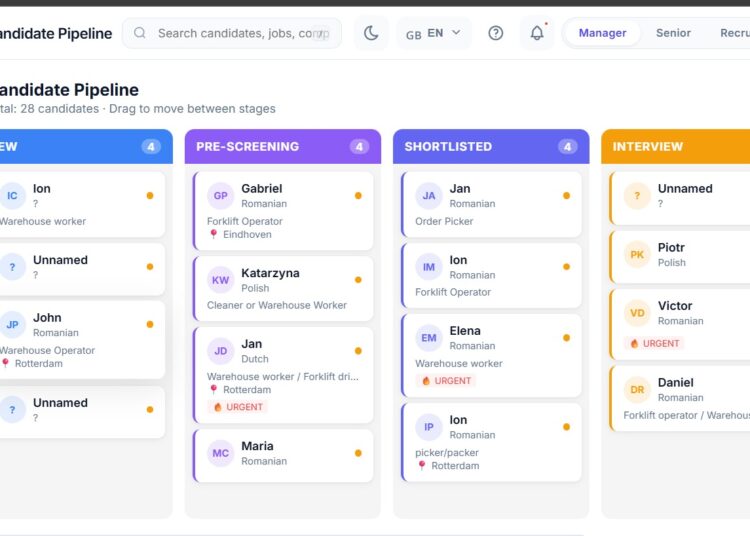Open Victor's candidate name
The image size is (750, 536).
[x=675, y=306]
